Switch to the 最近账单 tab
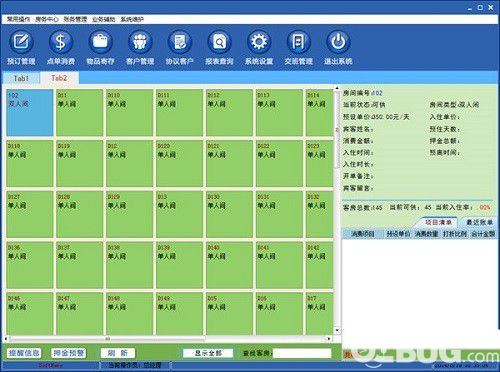500x372 pixels. coord(479,222)
